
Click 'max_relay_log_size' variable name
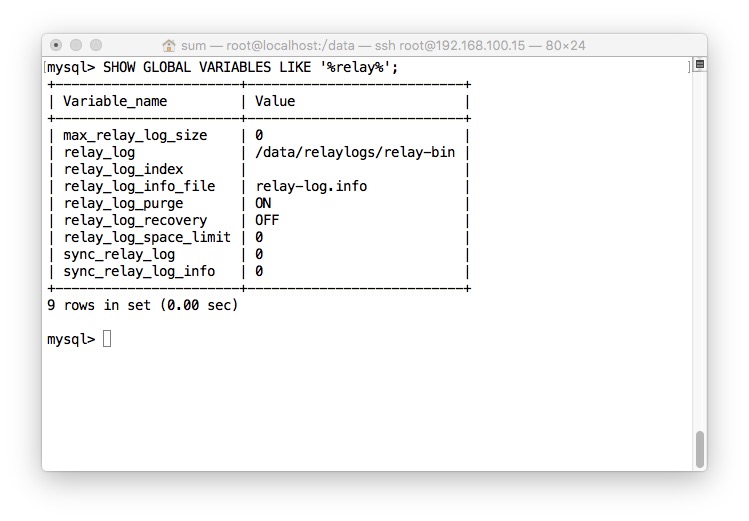[x=135, y=136]
